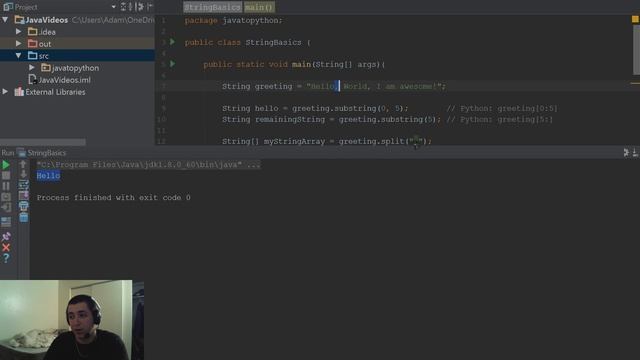640x360 pixels.
Task: Rerun StringBasics with the green play icon
Action: (x=6, y=165)
